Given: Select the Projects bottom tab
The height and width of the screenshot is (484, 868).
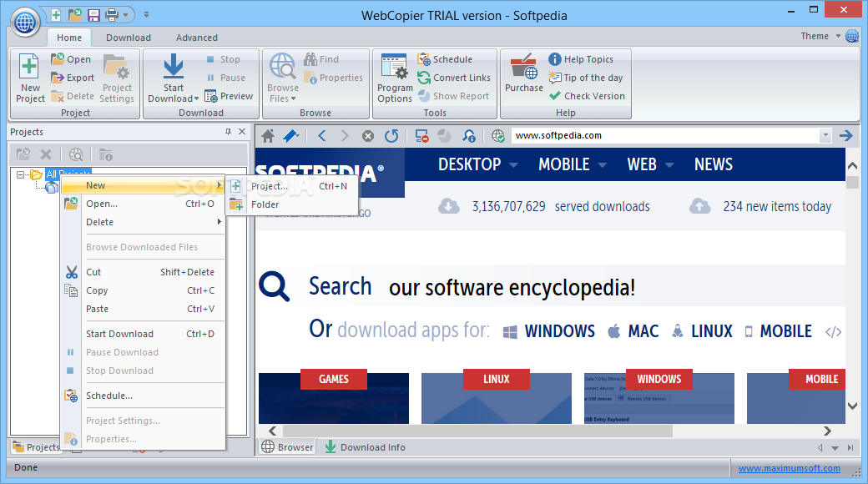Looking at the screenshot, I should pos(36,447).
